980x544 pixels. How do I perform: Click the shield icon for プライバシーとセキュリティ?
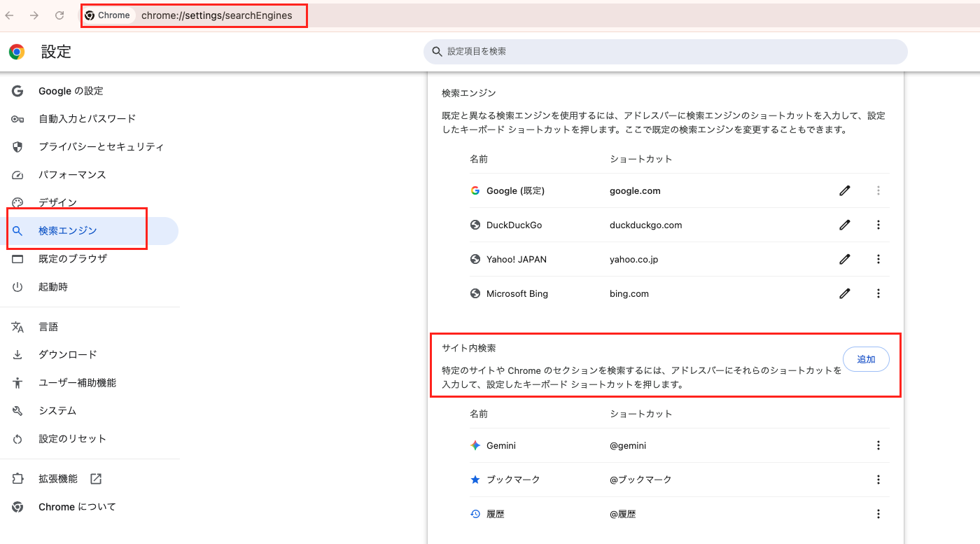(17, 147)
